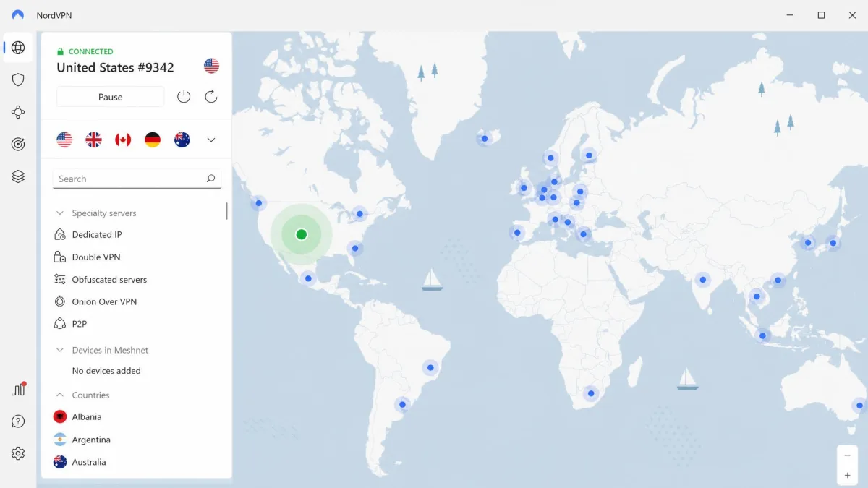Viewport: 868px width, 488px height.
Task: Click the power disconnect icon
Action: [184, 96]
